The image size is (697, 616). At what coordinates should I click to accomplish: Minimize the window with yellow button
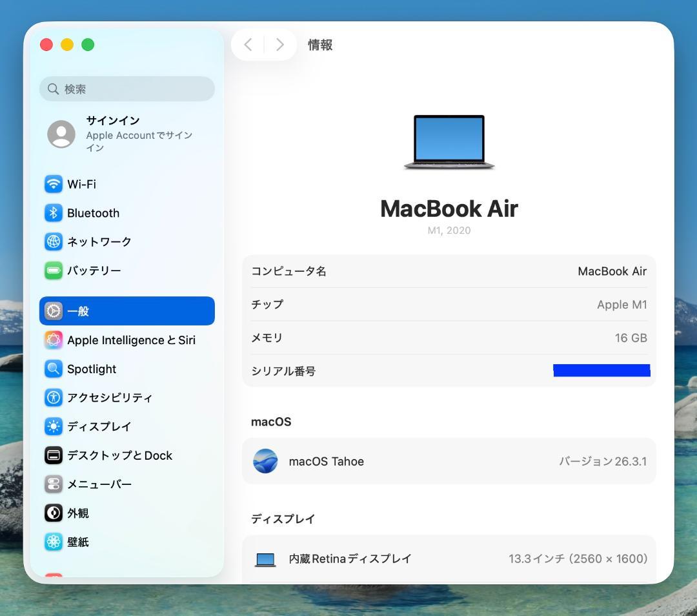point(67,45)
